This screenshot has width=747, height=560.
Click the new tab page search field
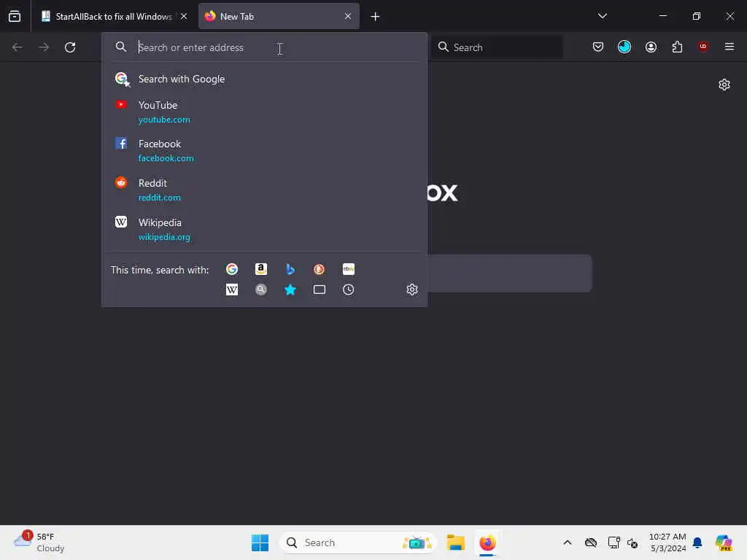pyautogui.click(x=508, y=273)
